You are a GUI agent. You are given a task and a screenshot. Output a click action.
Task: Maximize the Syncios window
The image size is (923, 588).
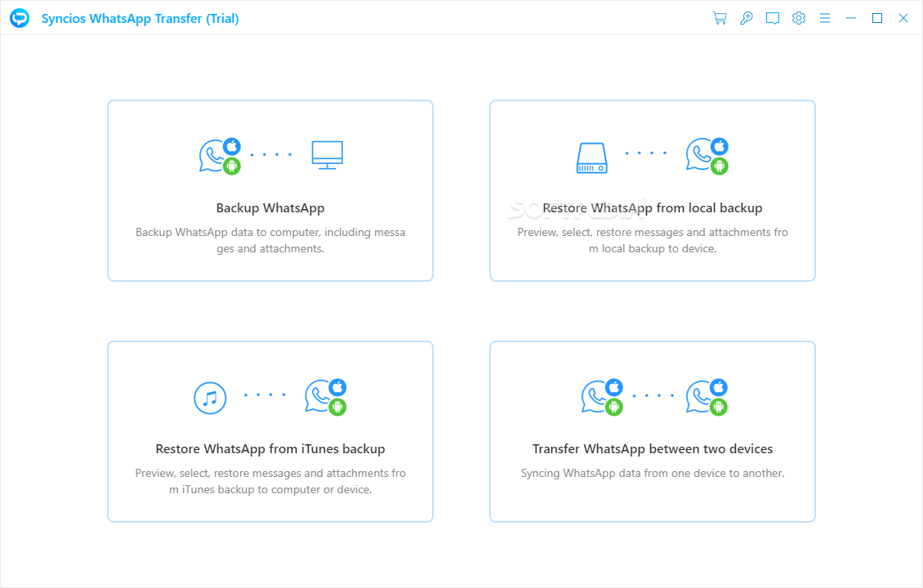click(877, 18)
